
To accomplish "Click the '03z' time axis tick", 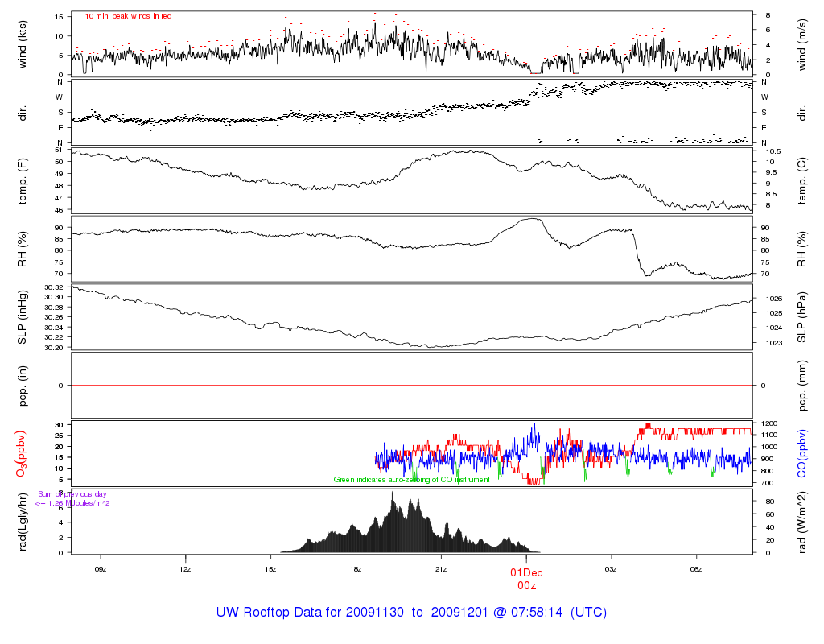I will [611, 569].
